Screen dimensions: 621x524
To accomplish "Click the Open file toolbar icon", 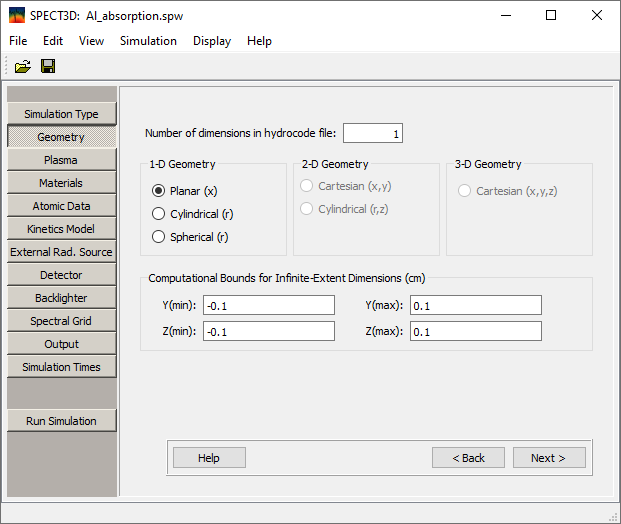I will pyautogui.click(x=22, y=66).
